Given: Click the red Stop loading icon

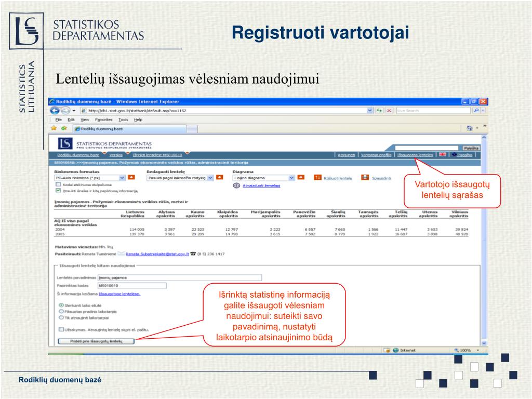Looking at the screenshot, I should click(389, 110).
